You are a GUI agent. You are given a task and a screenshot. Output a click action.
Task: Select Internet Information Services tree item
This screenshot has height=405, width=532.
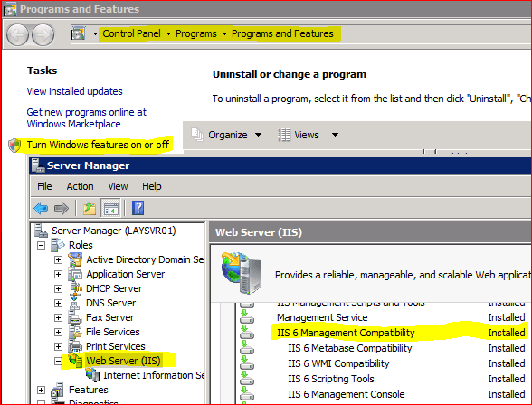pos(154,375)
